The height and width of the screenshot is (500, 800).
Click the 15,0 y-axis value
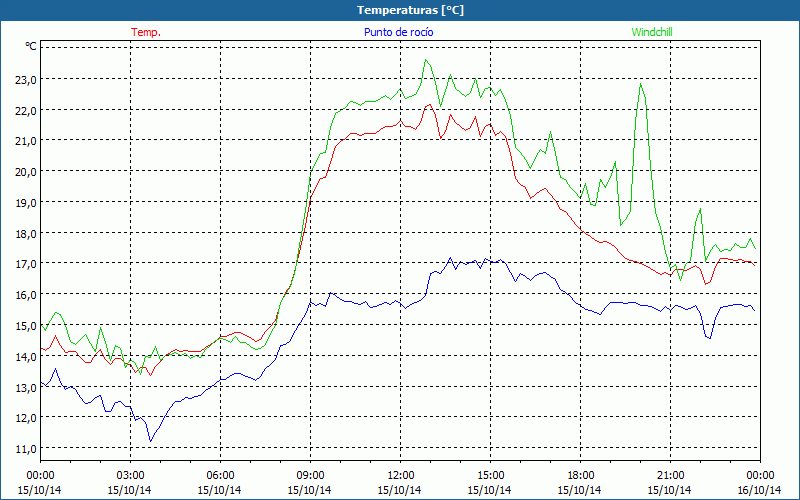(x=28, y=326)
